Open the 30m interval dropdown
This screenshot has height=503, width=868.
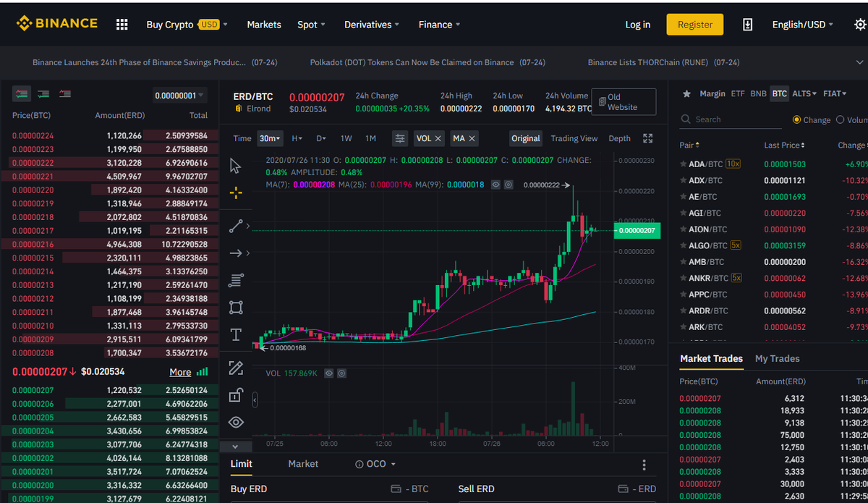(271, 138)
